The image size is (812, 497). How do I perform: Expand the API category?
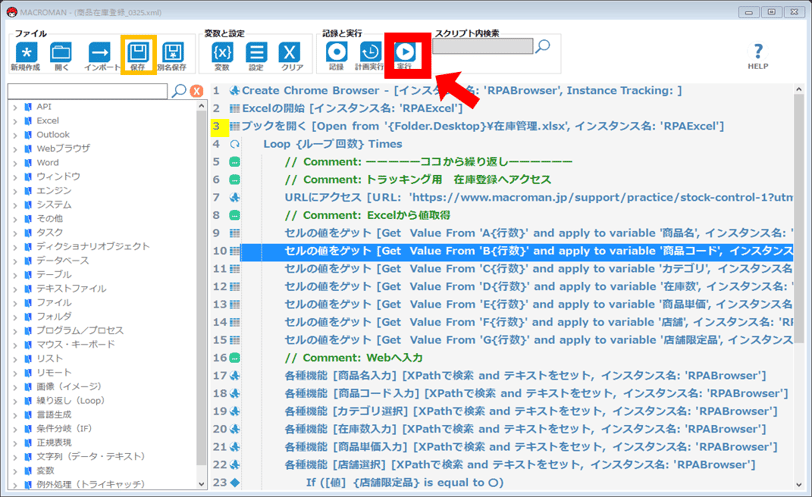point(15,107)
